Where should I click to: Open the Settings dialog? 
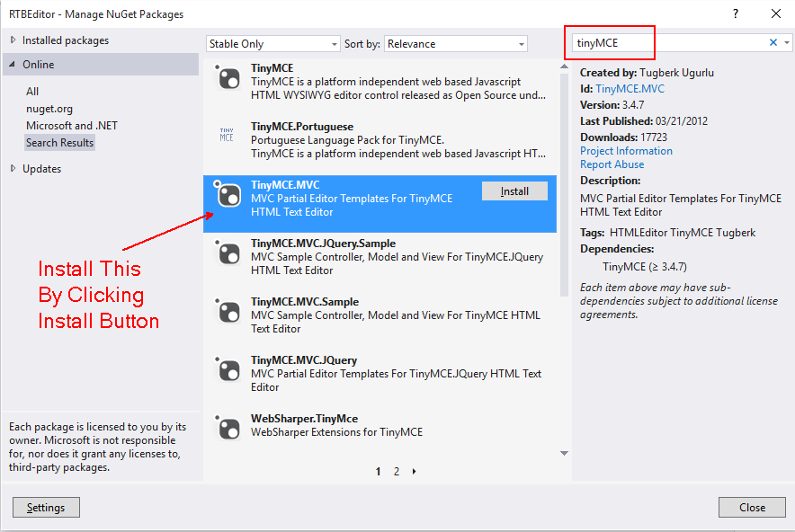[x=46, y=507]
